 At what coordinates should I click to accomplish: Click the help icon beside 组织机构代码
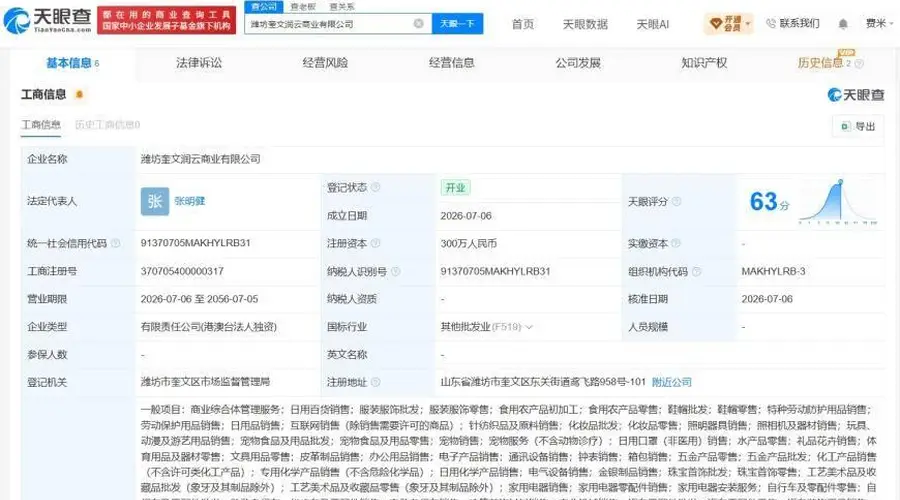coord(696,272)
